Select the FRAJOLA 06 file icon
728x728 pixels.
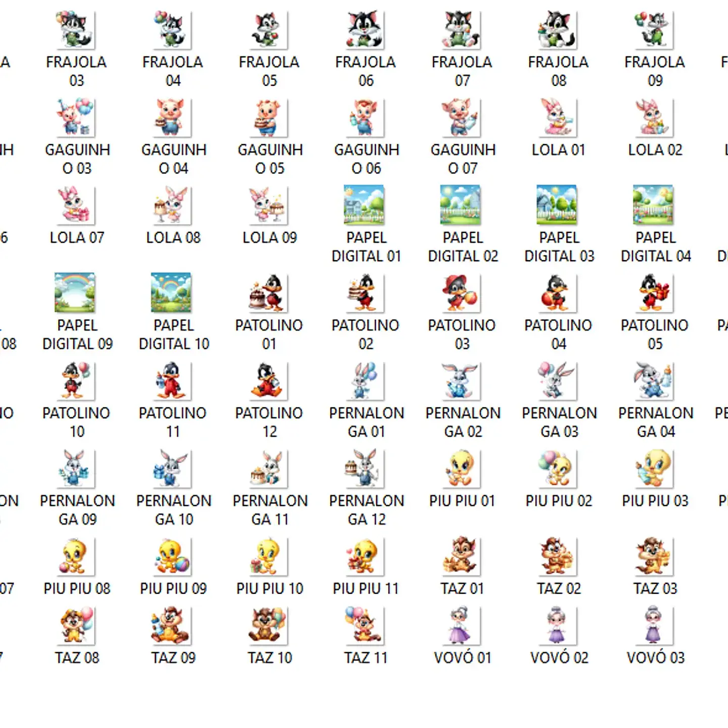[366, 30]
